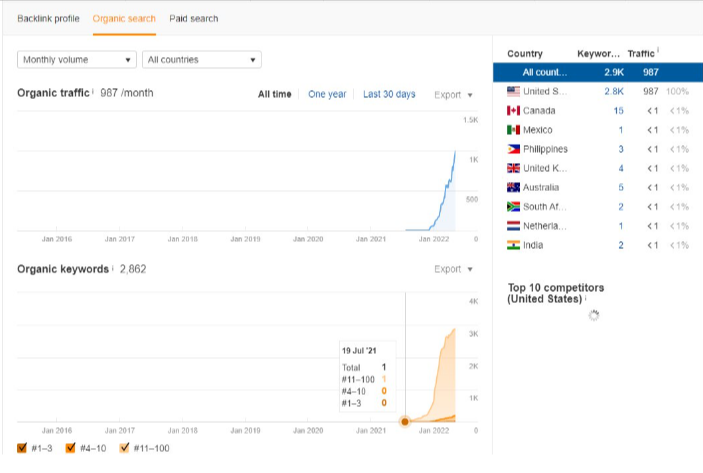Click the South Africa flag icon
The height and width of the screenshot is (473, 703).
[x=514, y=207]
